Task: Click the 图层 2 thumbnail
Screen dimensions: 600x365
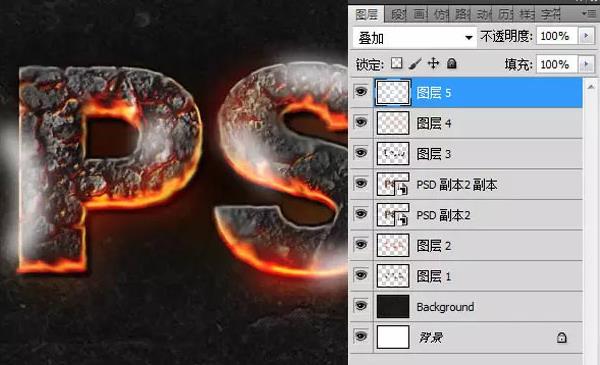Action: point(393,245)
